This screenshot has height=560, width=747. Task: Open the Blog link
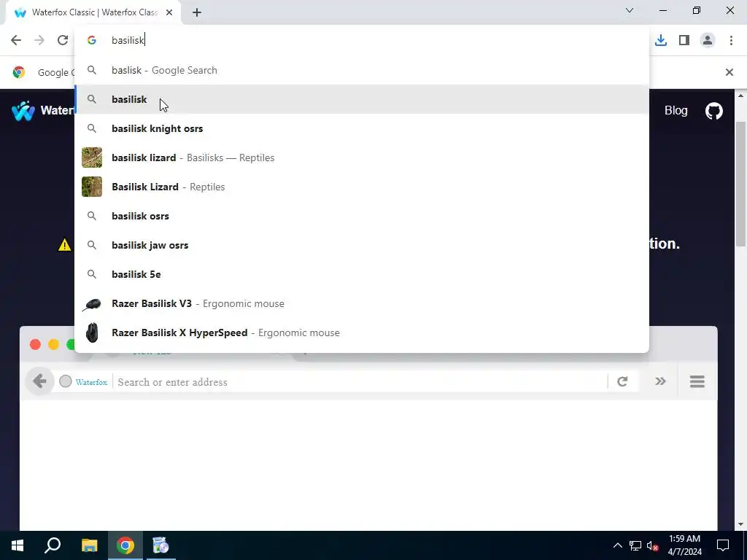676,111
